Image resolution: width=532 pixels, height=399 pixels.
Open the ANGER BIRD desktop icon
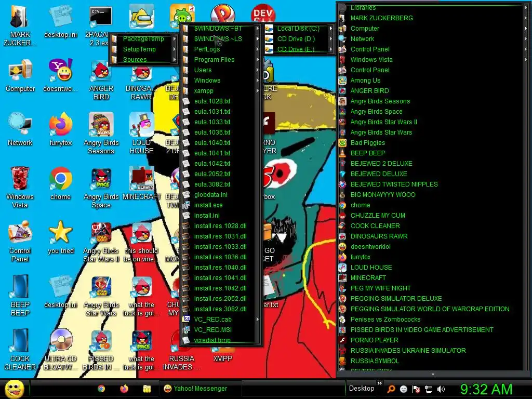(101, 79)
